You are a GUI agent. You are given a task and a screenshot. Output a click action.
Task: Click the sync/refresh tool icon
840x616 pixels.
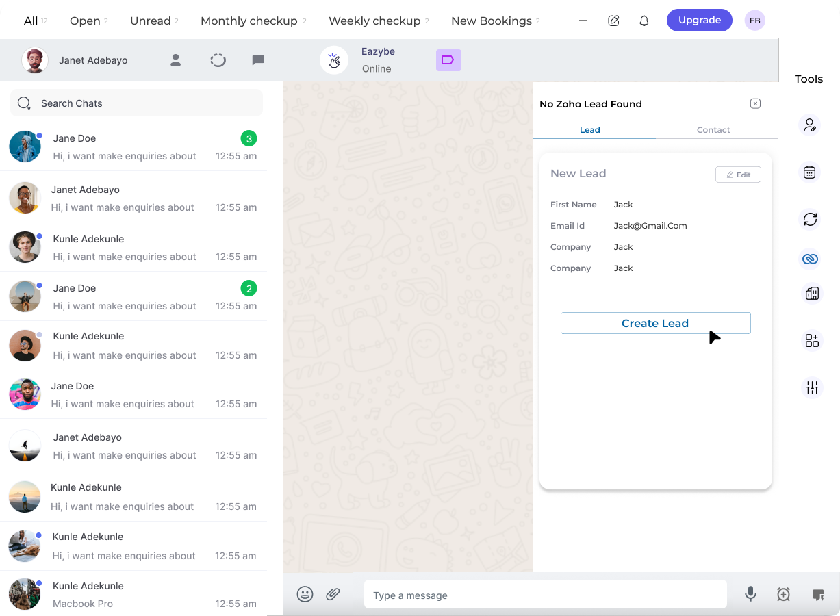pos(810,219)
